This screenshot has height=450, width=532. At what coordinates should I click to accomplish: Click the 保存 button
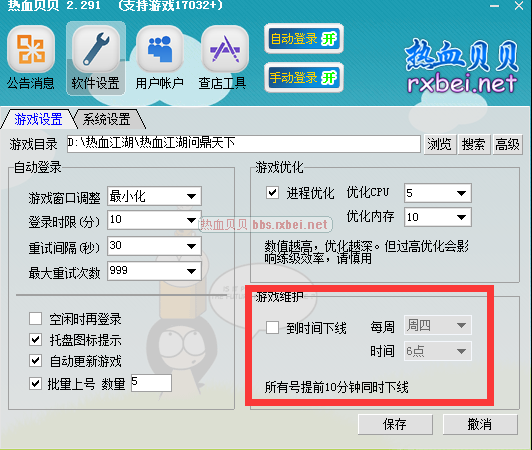[395, 424]
